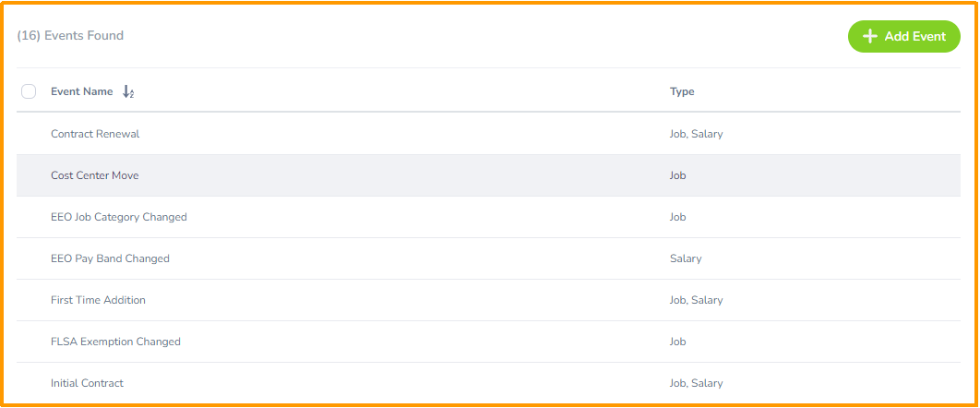The width and height of the screenshot is (980, 408).
Task: Click the Job type in Cost Center Move row
Action: click(677, 175)
